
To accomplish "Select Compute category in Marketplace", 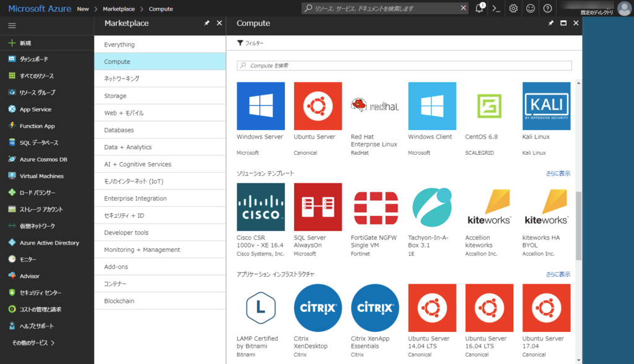I will (x=160, y=61).
